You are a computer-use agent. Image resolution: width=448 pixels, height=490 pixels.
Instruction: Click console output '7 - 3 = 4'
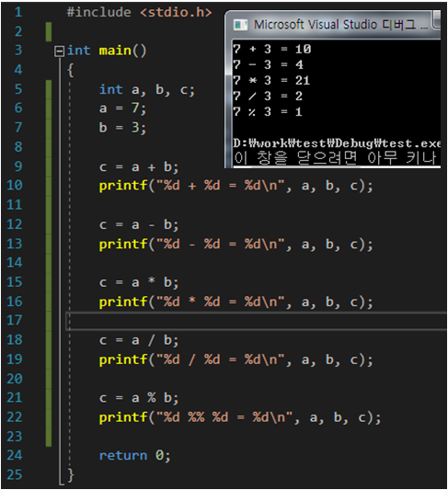[269, 64]
